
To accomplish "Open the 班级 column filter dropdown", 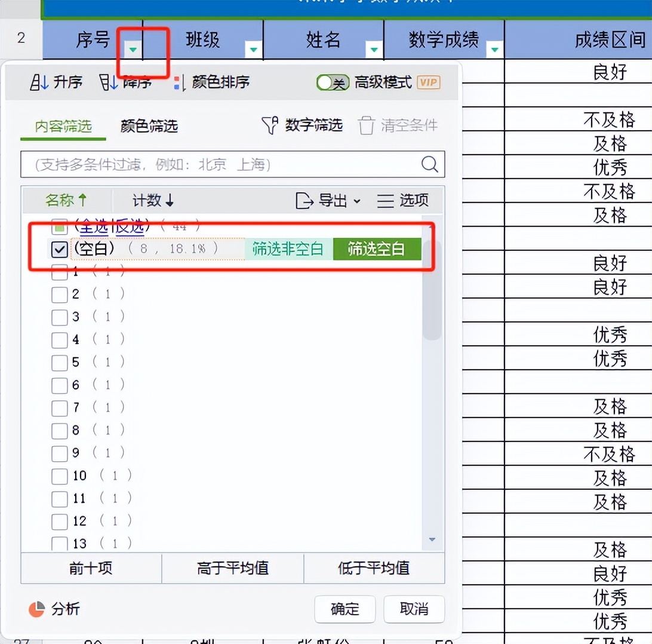I will click(x=253, y=50).
